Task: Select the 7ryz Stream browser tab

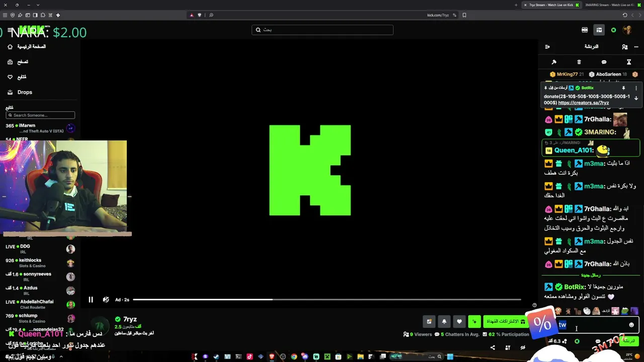Action: (551, 5)
